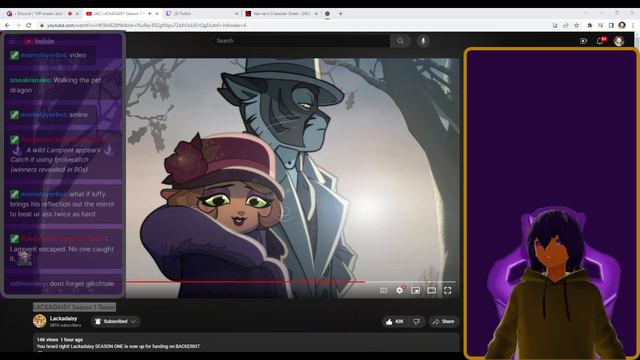Open the YouTube account avatar menu
The image size is (640, 360).
619,41
